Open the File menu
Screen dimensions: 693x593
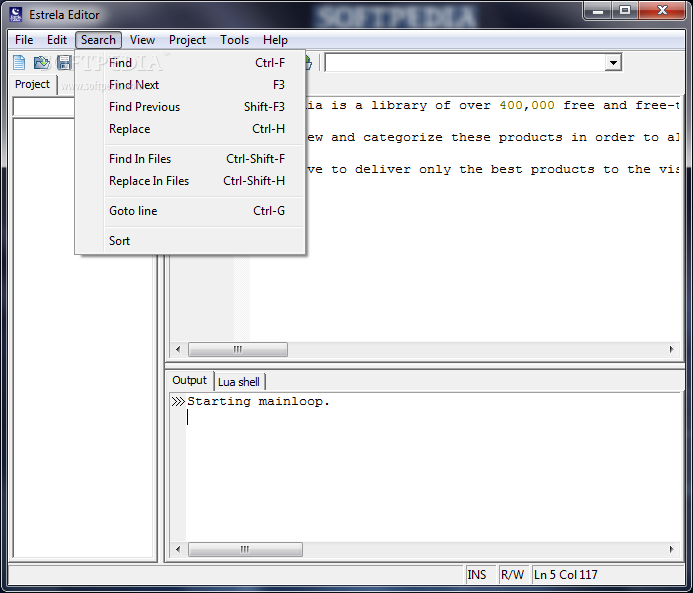[24, 40]
